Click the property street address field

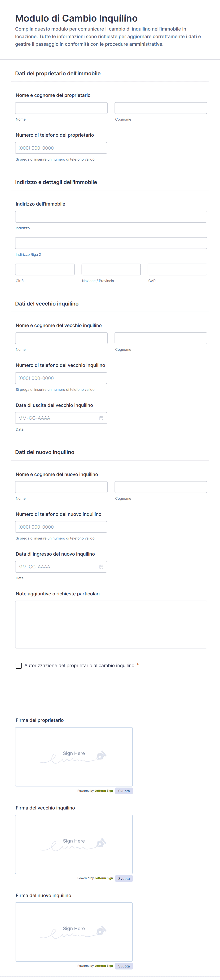pyautogui.click(x=111, y=216)
